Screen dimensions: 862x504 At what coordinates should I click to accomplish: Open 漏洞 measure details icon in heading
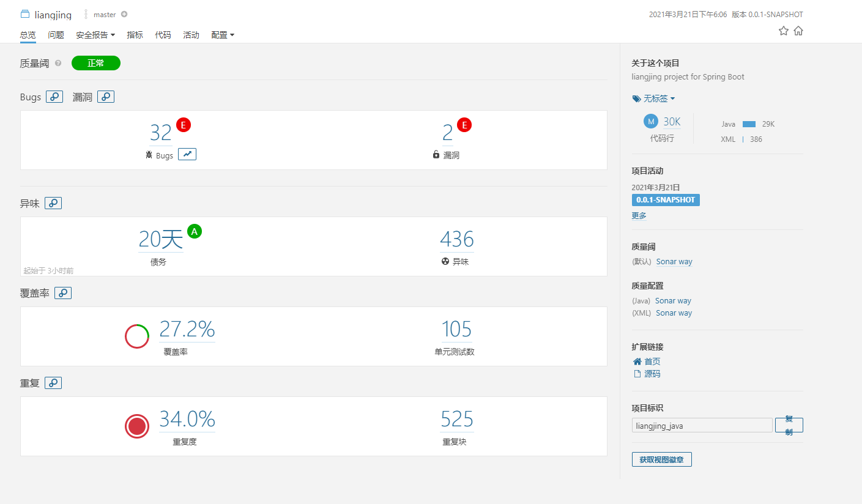click(x=106, y=97)
